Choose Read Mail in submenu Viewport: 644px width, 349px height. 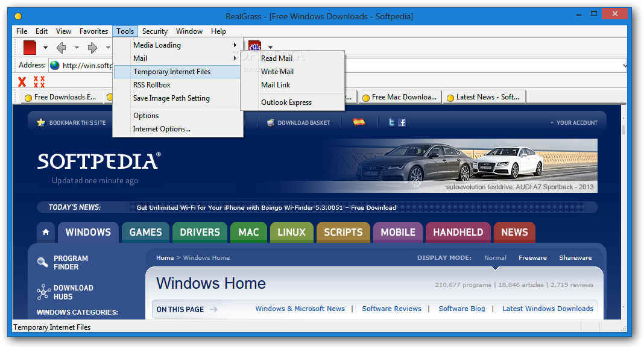point(292,58)
